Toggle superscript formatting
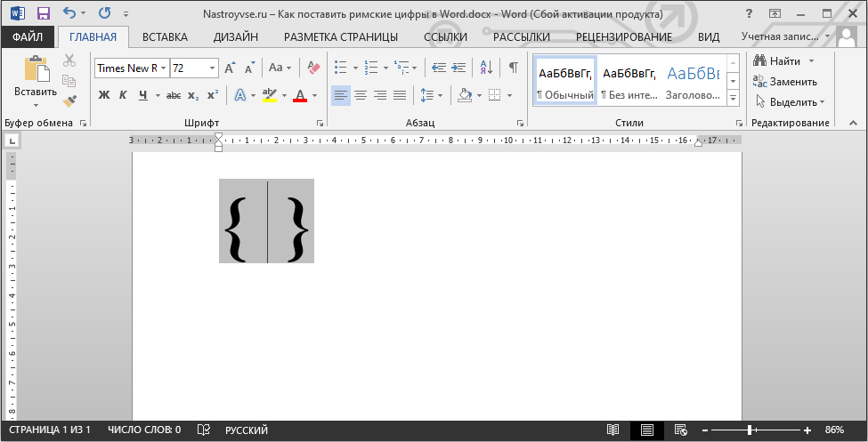The width and height of the screenshot is (868, 442). [x=213, y=95]
